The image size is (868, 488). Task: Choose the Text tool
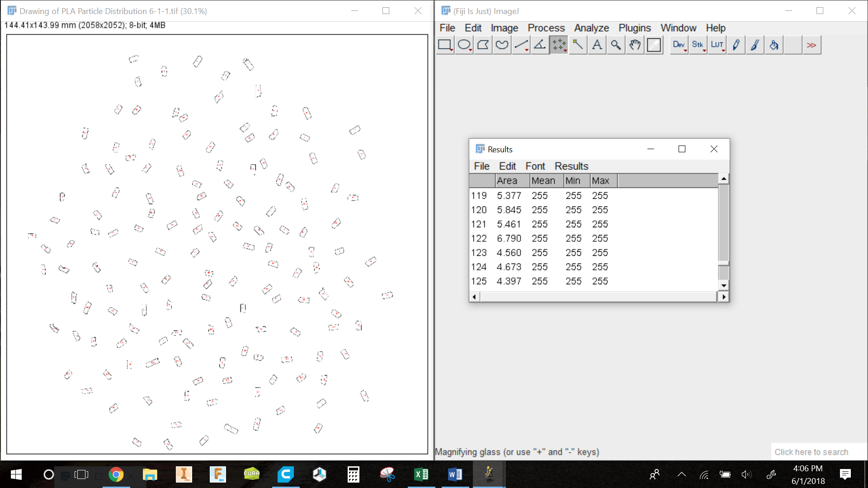tap(597, 45)
